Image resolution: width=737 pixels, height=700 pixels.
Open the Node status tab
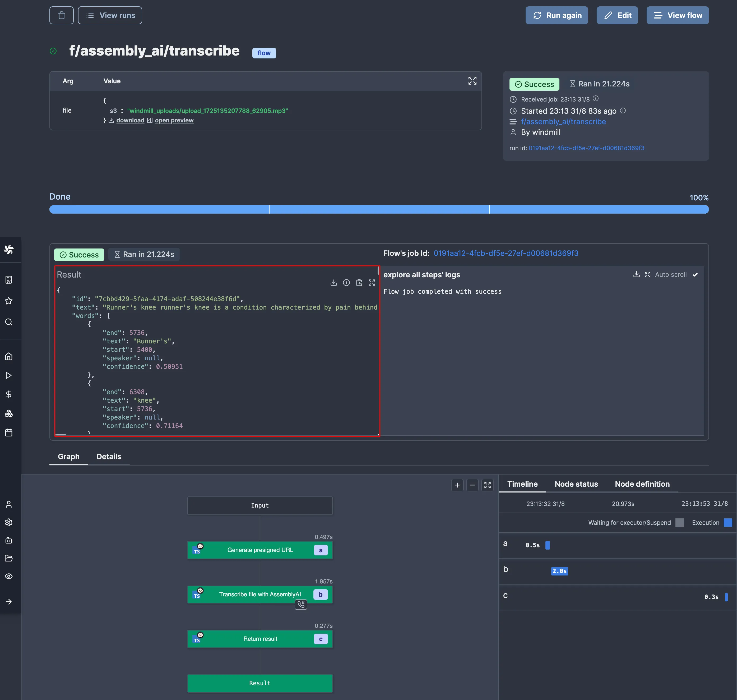[x=576, y=484]
